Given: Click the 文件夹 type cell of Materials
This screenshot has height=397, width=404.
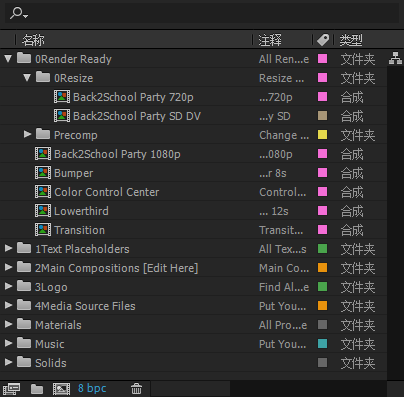Looking at the screenshot, I should 358,325.
